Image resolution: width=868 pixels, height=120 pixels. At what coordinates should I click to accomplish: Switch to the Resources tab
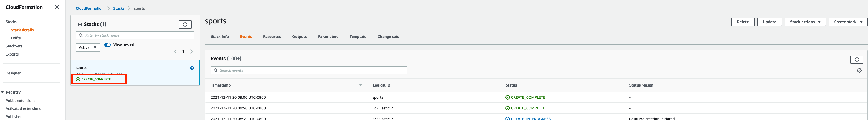tap(272, 37)
